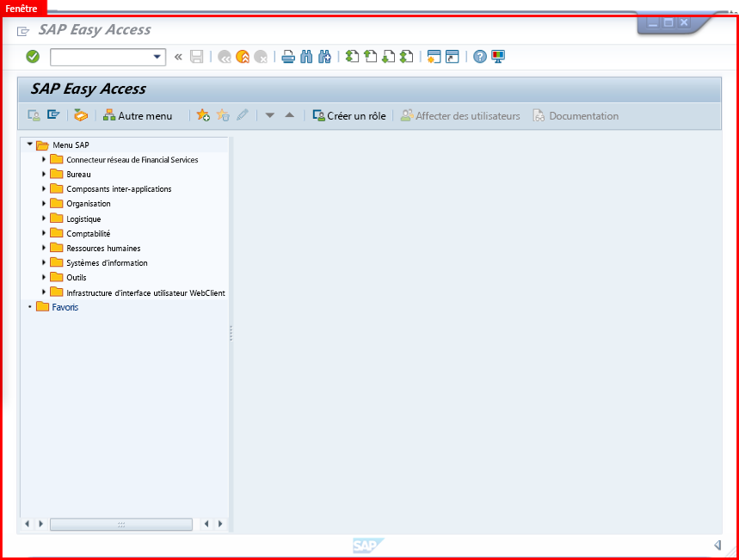The image size is (739, 560).
Task: Click the grey Back icon
Action: click(225, 57)
